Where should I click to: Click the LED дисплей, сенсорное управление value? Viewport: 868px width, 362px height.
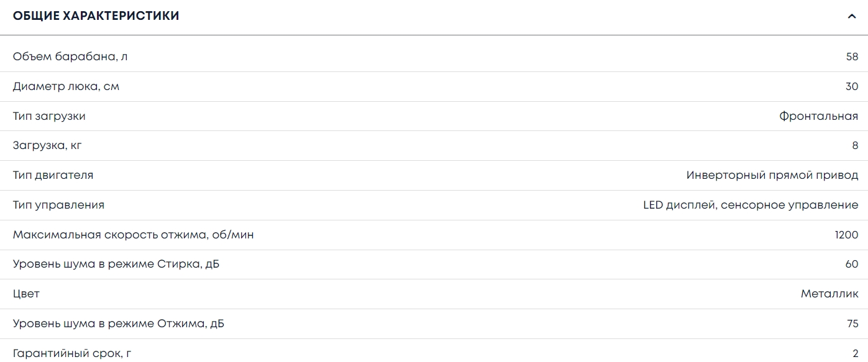[x=751, y=205]
